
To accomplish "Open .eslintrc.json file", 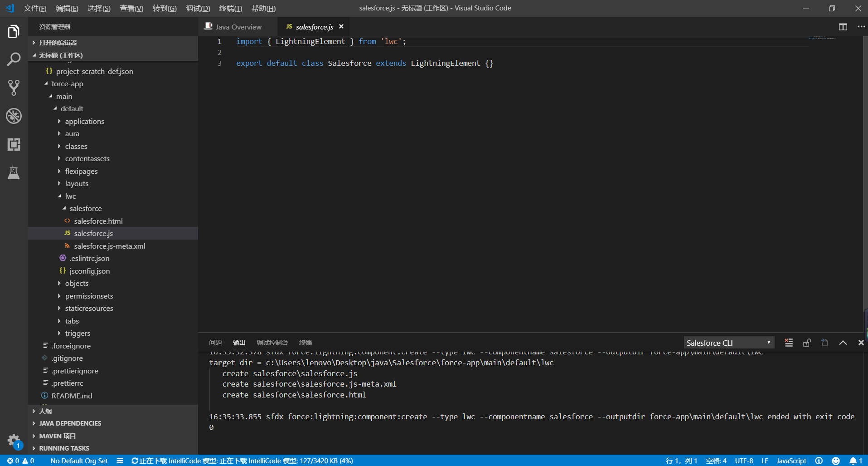I will tap(113, 259).
